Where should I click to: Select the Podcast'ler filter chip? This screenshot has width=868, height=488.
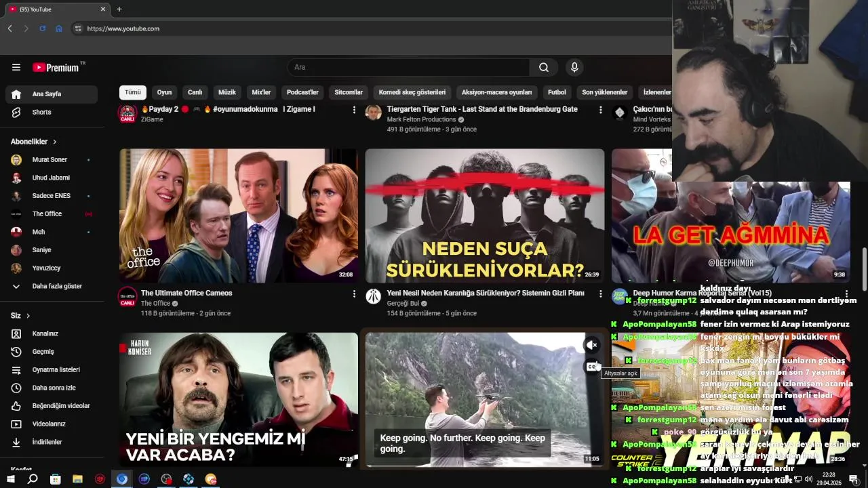pos(302,92)
